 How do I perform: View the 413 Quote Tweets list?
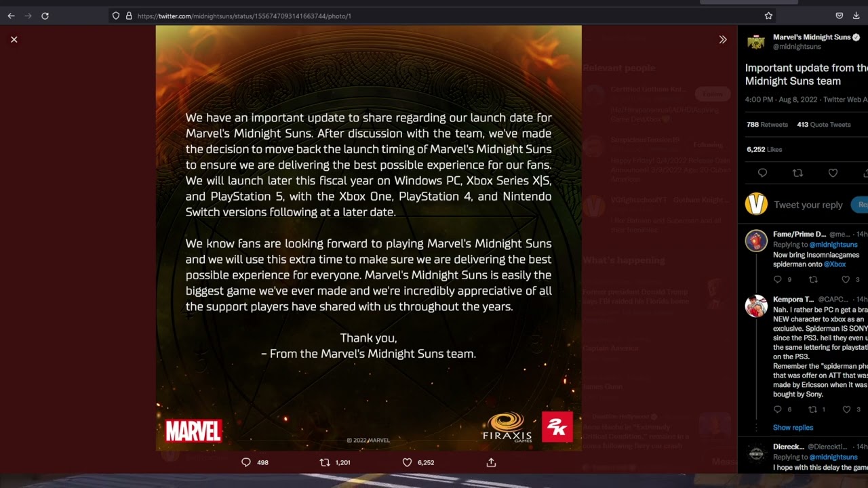coord(824,125)
